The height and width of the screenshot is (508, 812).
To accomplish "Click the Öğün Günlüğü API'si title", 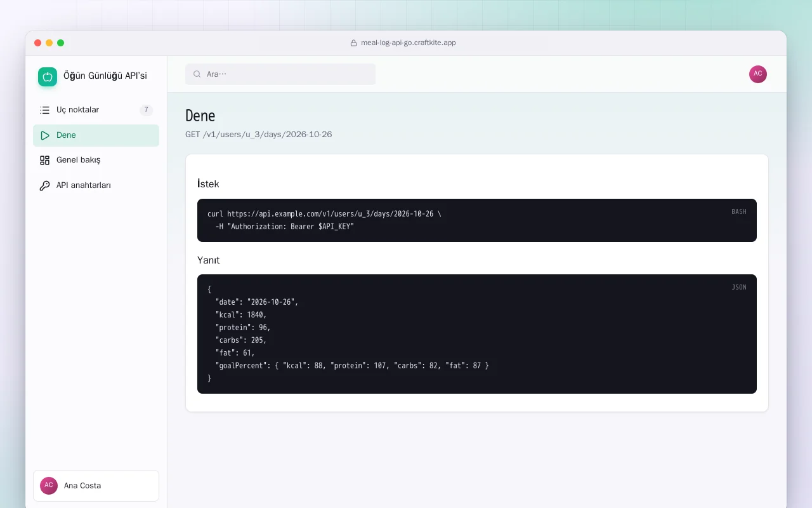I will click(105, 76).
